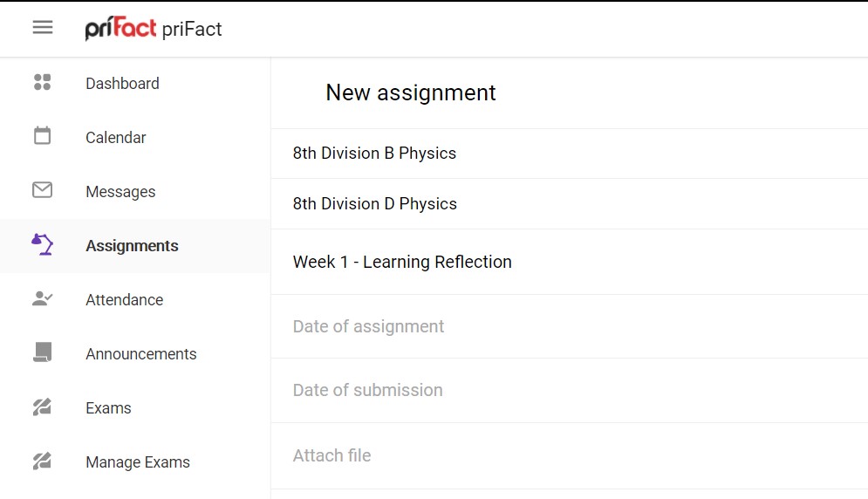Click the Calendar icon in sidebar
Image resolution: width=868 pixels, height=499 pixels.
click(42, 135)
